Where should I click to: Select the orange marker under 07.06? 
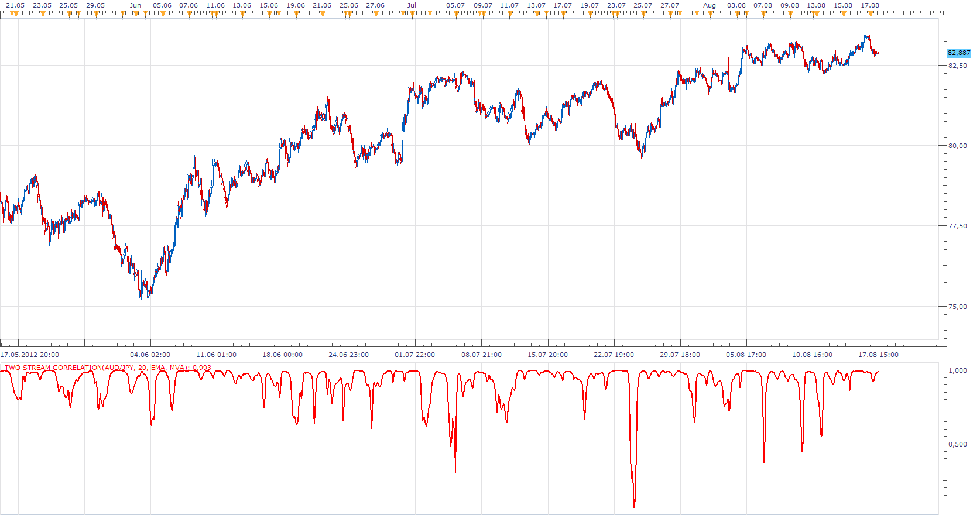coord(189,14)
